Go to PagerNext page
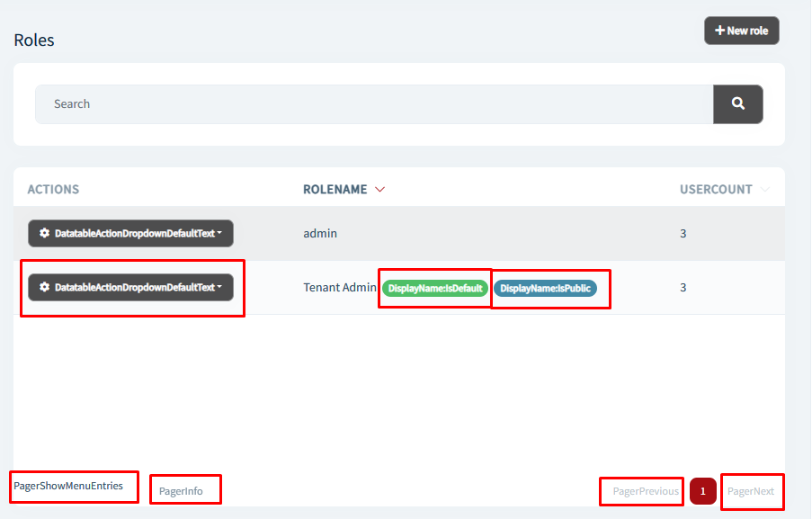The width and height of the screenshot is (812, 519). click(x=751, y=491)
